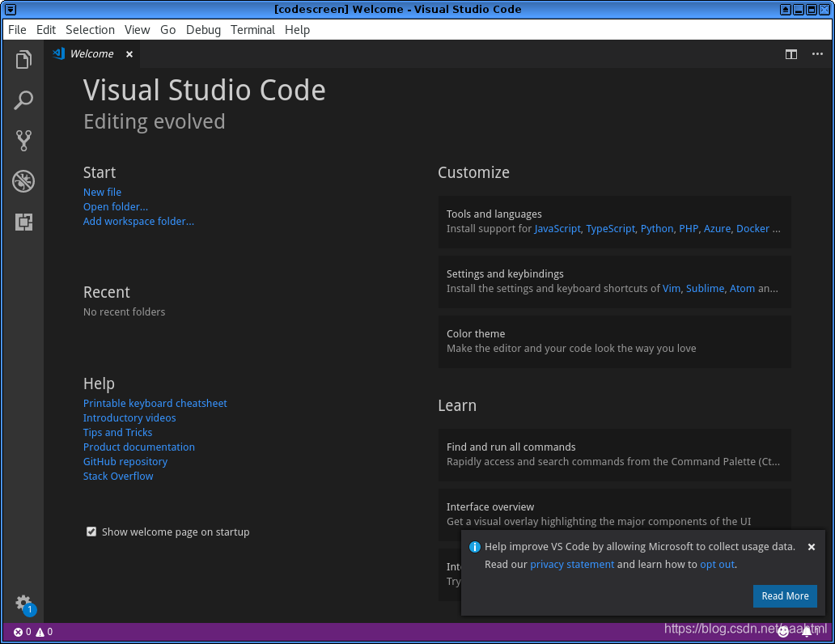Open the Source Control view

coord(23,141)
